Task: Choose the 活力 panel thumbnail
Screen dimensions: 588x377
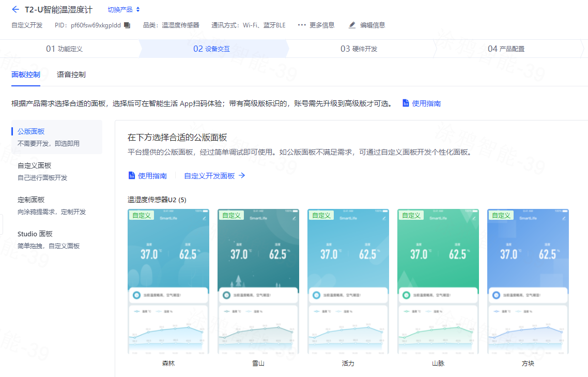Action: (348, 282)
